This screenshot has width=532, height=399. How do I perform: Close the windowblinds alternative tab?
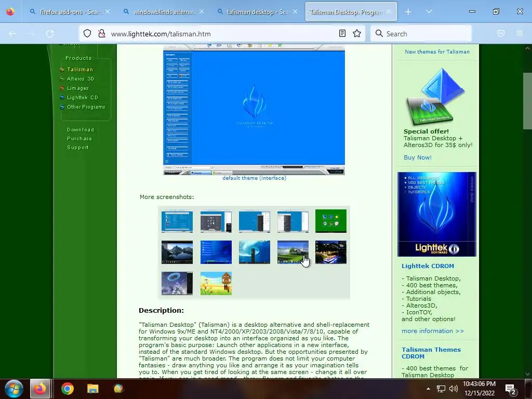click(x=202, y=11)
